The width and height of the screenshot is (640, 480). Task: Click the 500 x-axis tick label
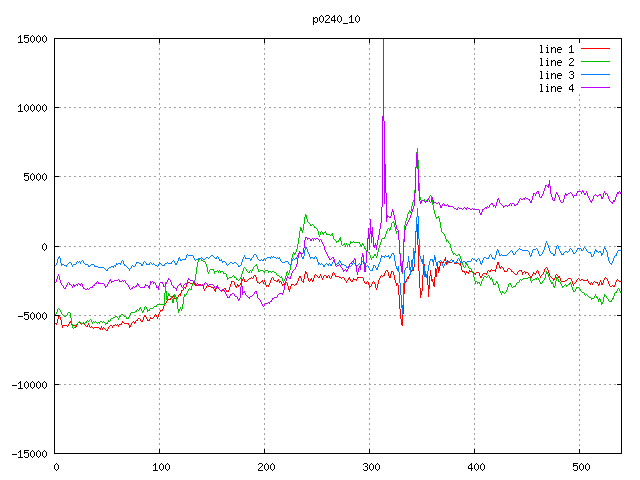580,467
